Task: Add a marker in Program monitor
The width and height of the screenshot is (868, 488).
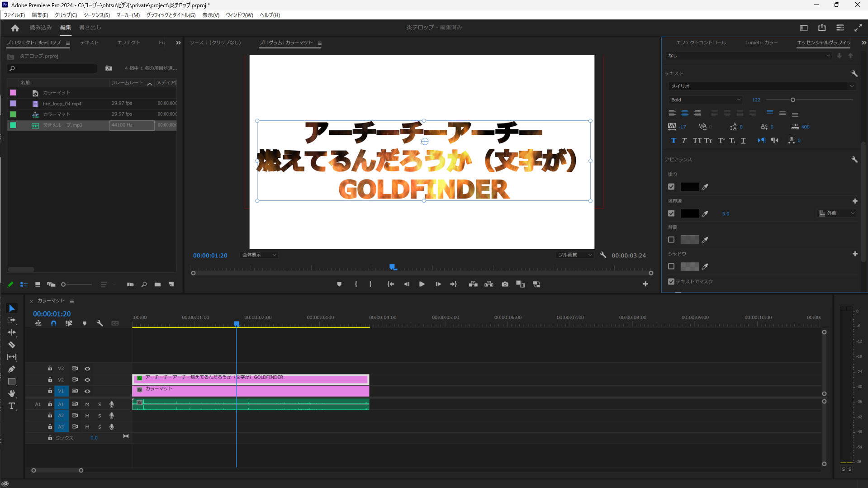Action: (x=339, y=284)
